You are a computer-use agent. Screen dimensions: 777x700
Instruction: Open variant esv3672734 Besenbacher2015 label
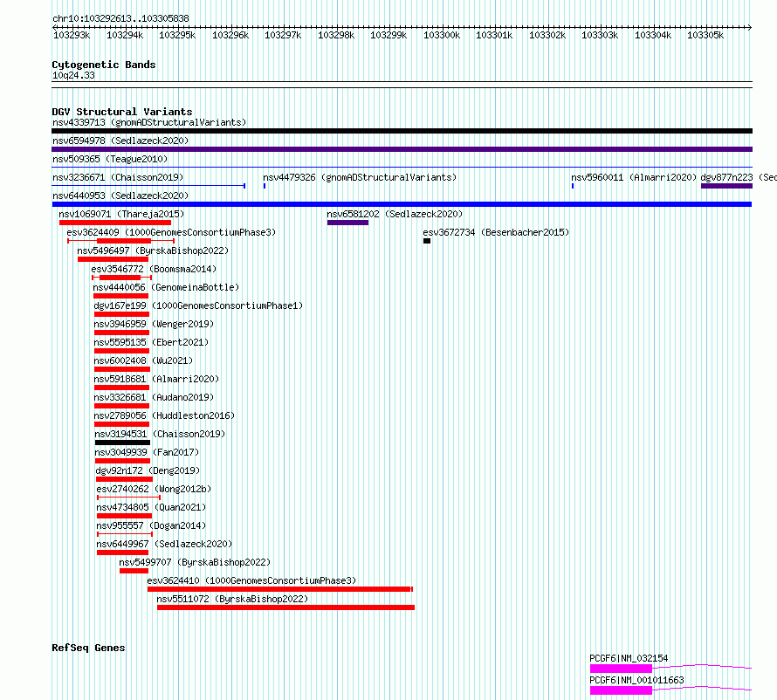pos(496,232)
